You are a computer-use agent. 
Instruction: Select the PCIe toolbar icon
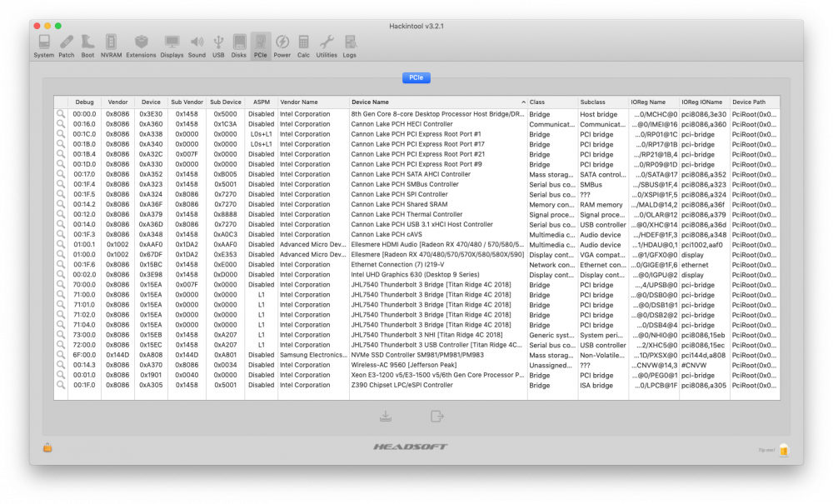[x=260, y=46]
